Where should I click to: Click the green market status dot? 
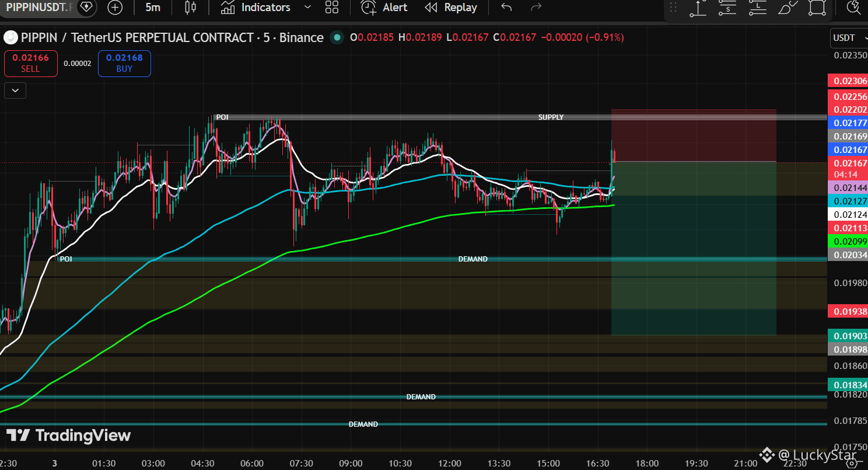click(x=337, y=38)
